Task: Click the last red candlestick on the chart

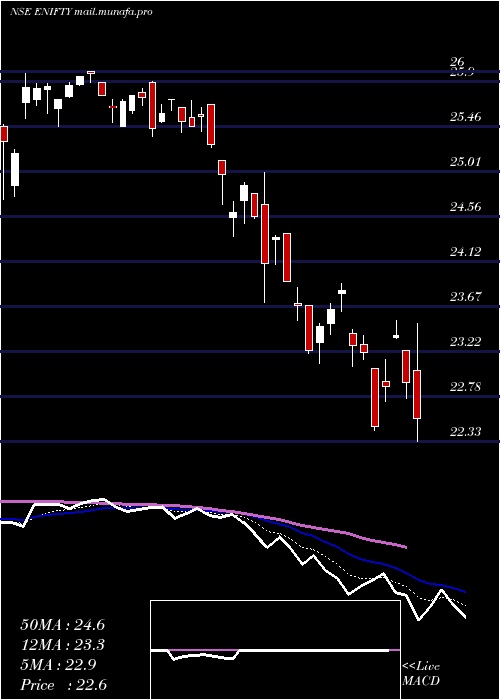Action: tap(417, 394)
